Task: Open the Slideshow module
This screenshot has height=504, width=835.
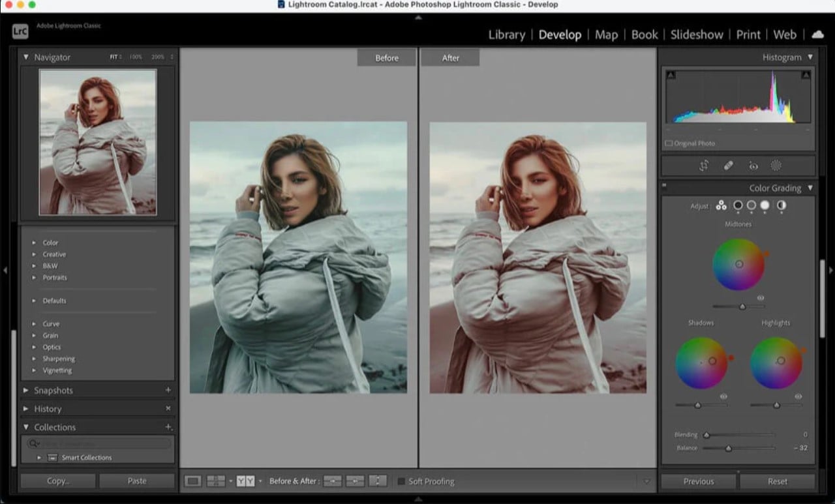Action: pos(697,35)
